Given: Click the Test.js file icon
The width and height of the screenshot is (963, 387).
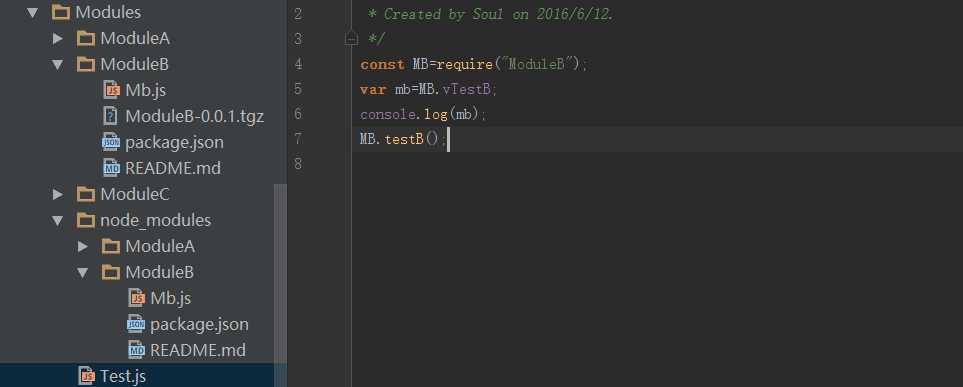Looking at the screenshot, I should point(87,376).
